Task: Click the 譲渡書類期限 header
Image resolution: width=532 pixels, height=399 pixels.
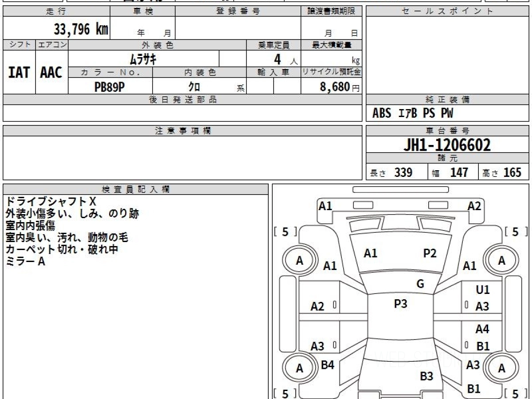Action: pos(332,12)
